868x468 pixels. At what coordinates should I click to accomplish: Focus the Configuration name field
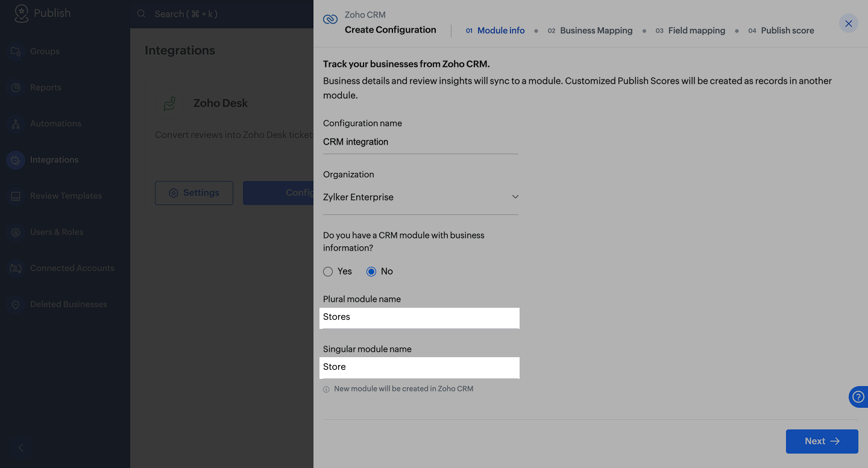point(421,142)
